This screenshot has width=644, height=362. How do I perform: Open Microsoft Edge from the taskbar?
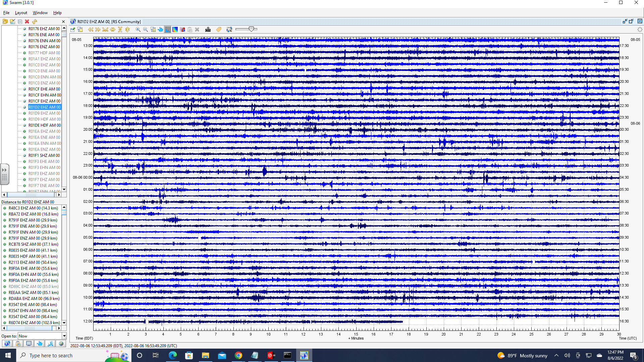click(173, 355)
